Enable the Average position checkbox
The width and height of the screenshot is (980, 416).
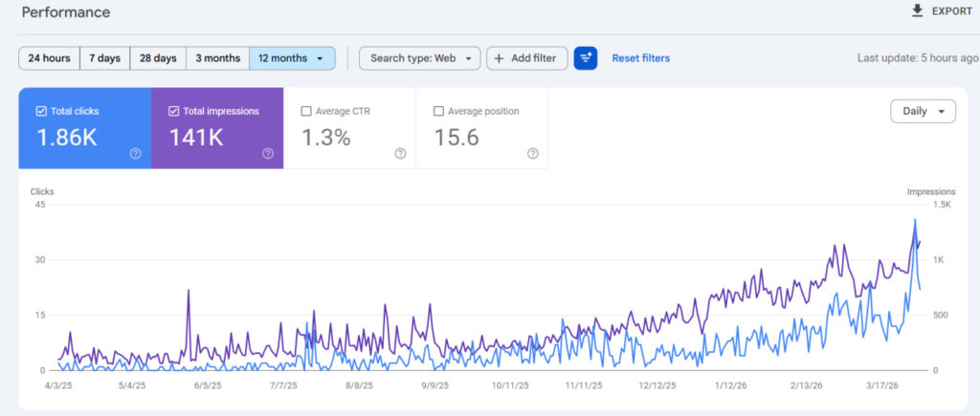click(438, 111)
